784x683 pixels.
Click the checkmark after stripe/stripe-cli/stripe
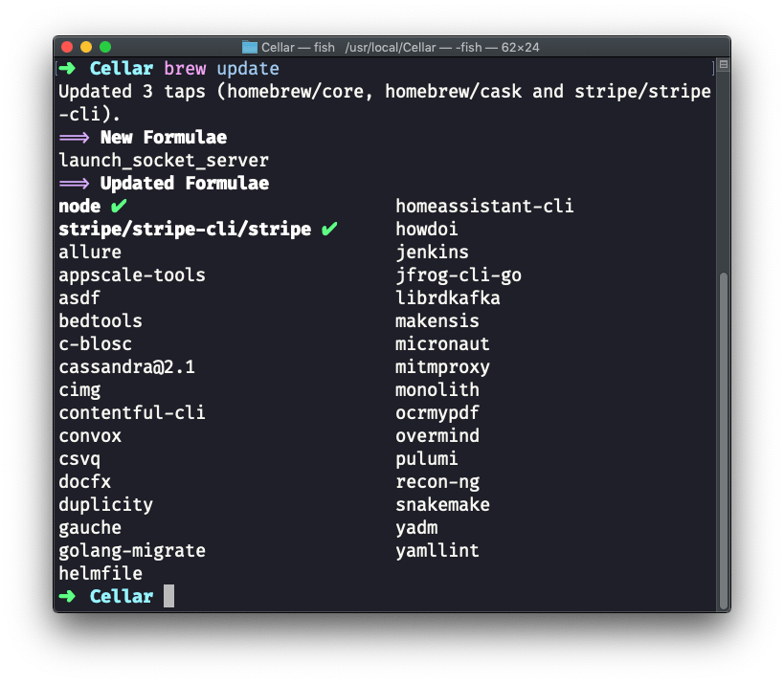coord(329,229)
